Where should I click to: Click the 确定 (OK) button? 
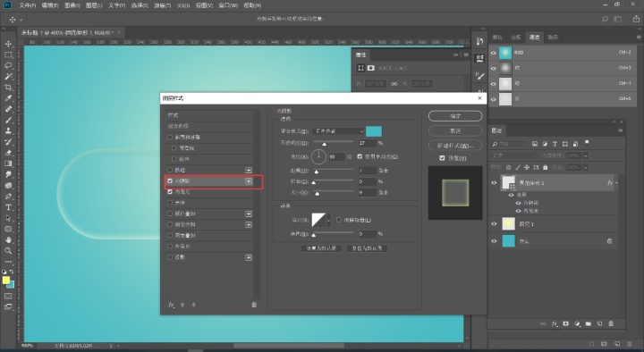(x=455, y=116)
